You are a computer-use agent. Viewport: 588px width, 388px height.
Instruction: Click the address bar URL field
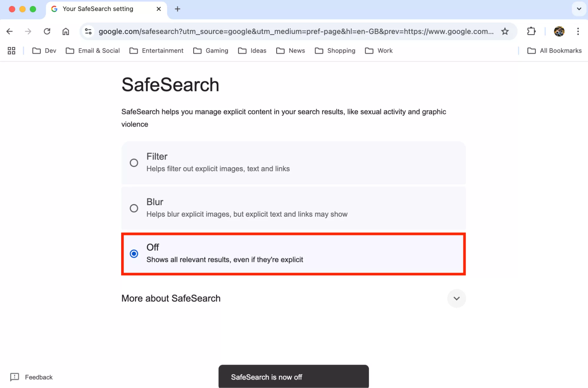point(296,31)
